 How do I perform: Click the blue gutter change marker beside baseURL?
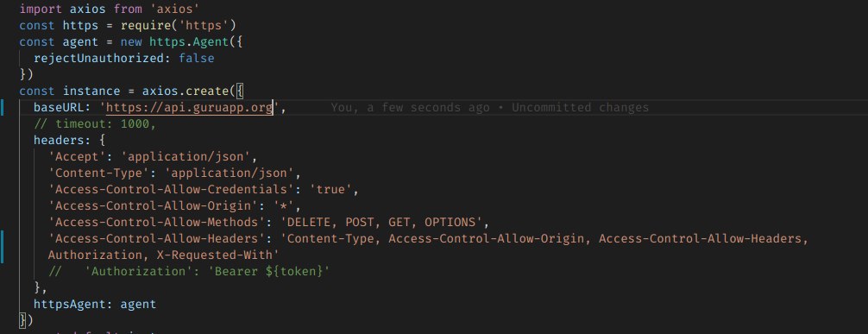(x=2, y=108)
